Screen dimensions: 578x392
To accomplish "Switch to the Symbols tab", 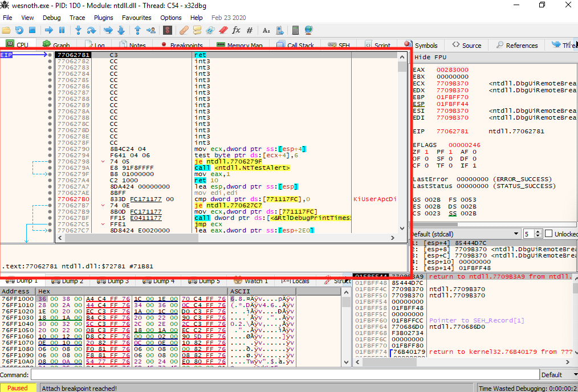I will 421,46.
